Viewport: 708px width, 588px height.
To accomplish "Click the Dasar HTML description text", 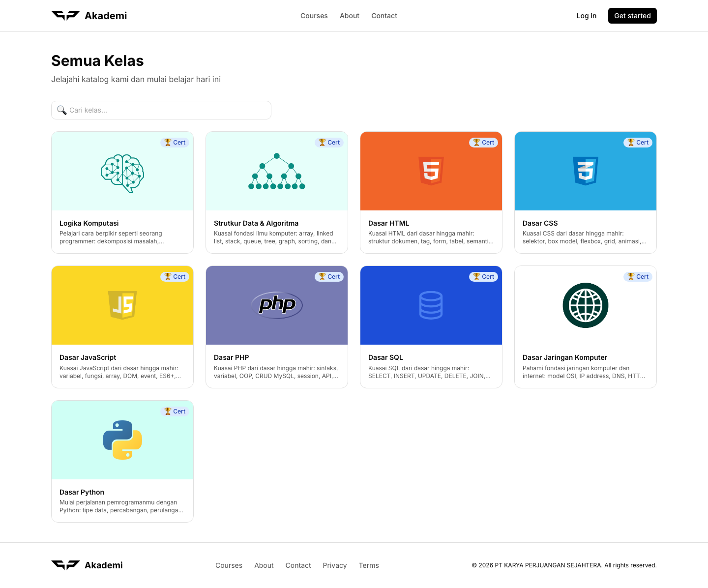I will [x=431, y=237].
